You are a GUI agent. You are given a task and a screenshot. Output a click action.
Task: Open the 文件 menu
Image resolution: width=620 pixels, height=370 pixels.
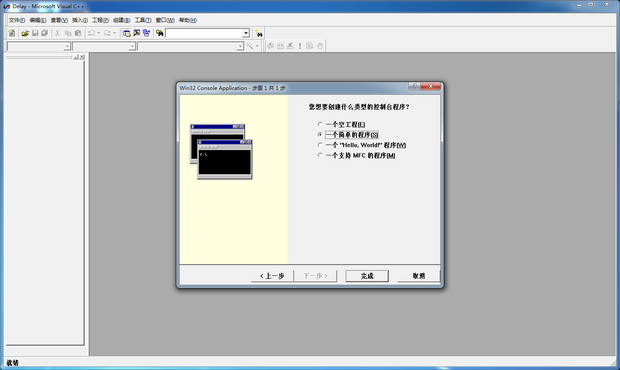[17, 20]
